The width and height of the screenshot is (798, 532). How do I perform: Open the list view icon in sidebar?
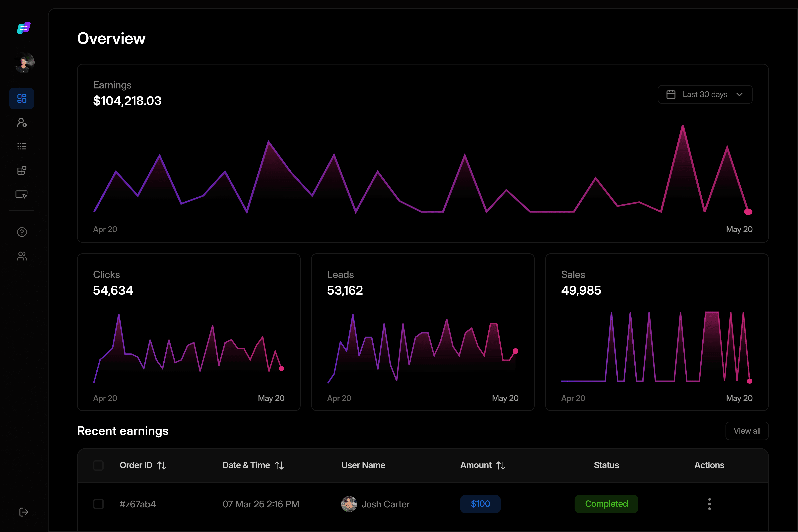[22, 146]
